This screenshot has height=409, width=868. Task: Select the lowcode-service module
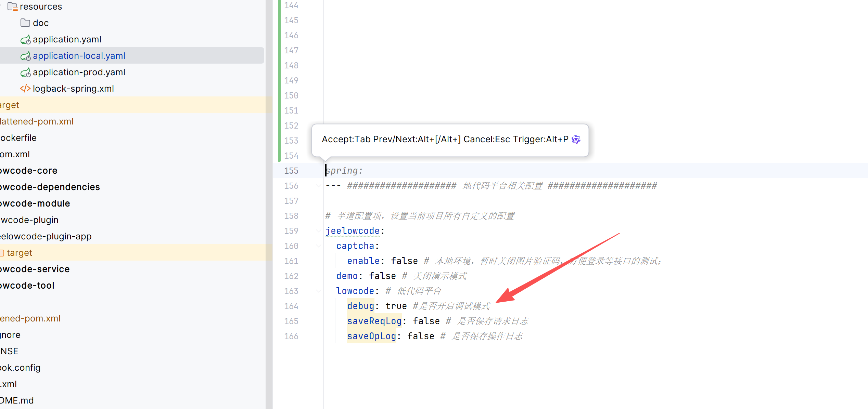tap(35, 269)
